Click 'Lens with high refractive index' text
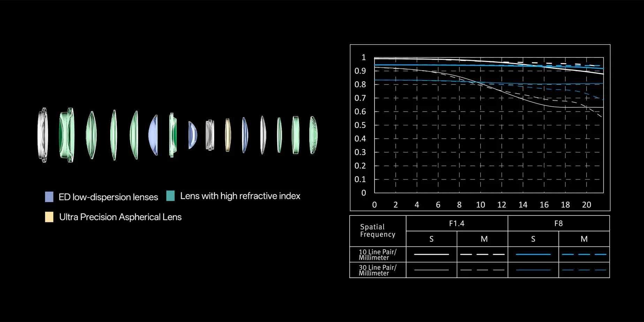644x322 pixels. 240,196
